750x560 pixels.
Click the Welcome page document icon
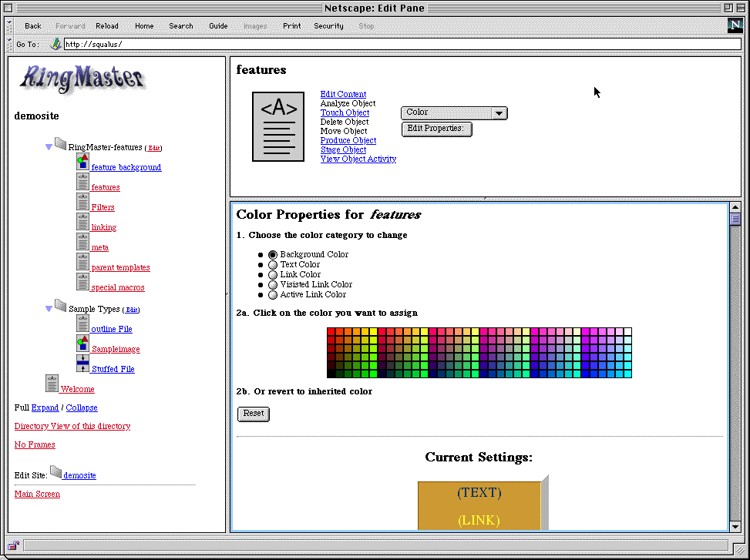click(52, 384)
